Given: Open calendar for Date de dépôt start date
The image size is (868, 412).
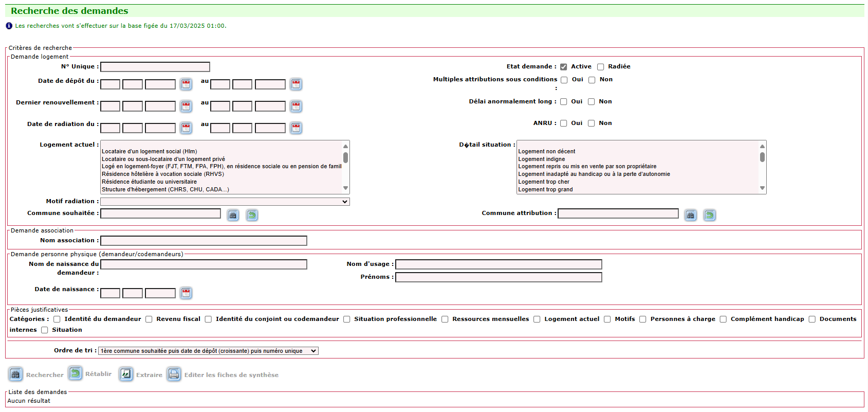Looking at the screenshot, I should (186, 84).
